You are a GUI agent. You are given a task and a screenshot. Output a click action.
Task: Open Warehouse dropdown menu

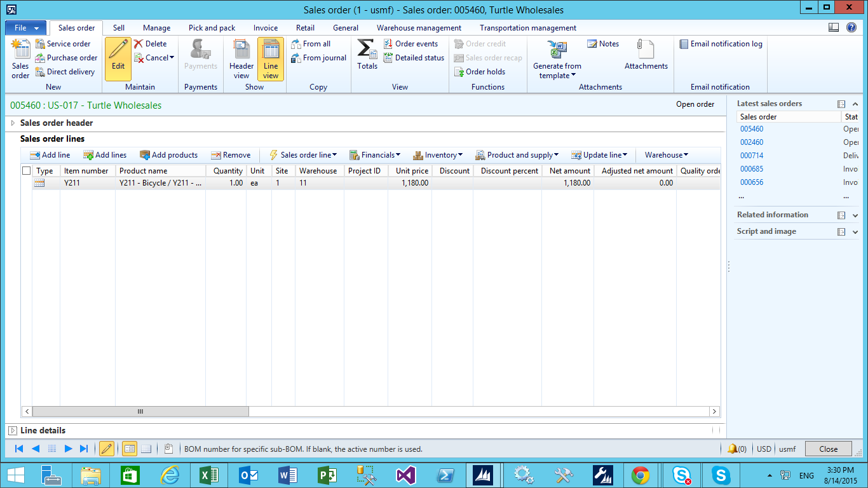(x=667, y=155)
